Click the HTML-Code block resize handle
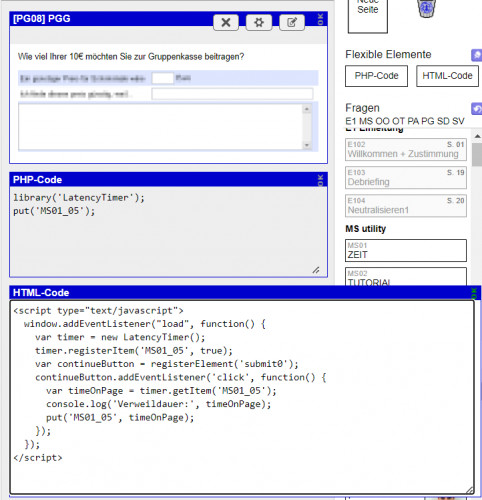This screenshot has width=482, height=500. 469,490
